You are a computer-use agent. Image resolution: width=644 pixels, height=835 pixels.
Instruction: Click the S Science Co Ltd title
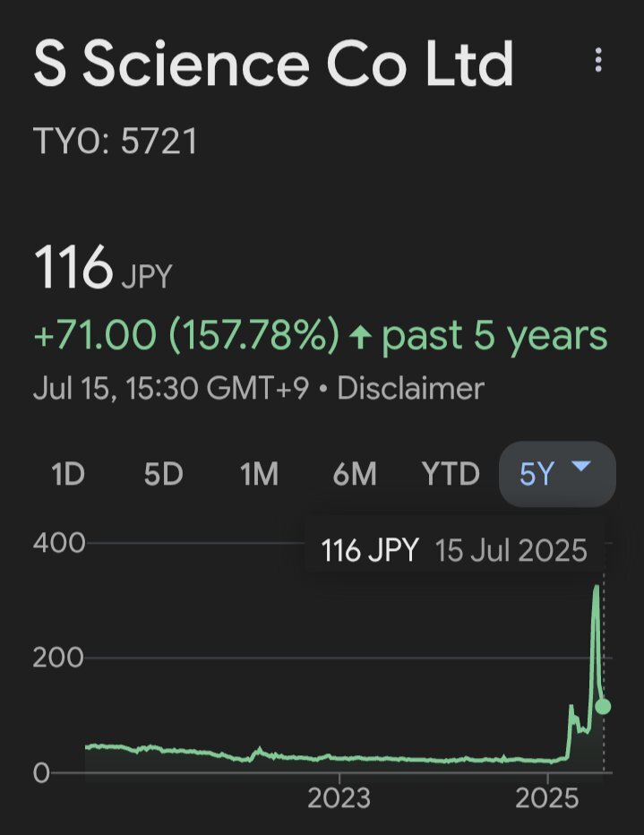click(273, 64)
